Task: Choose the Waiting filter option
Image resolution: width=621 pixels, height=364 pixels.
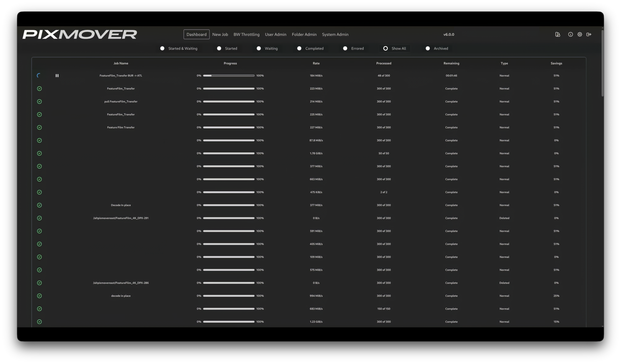Action: coord(259,48)
